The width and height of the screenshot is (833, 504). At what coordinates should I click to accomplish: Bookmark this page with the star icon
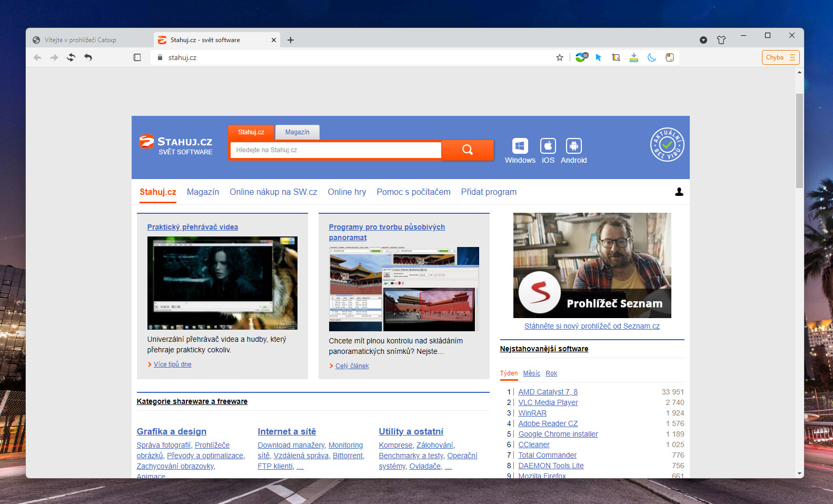point(560,57)
